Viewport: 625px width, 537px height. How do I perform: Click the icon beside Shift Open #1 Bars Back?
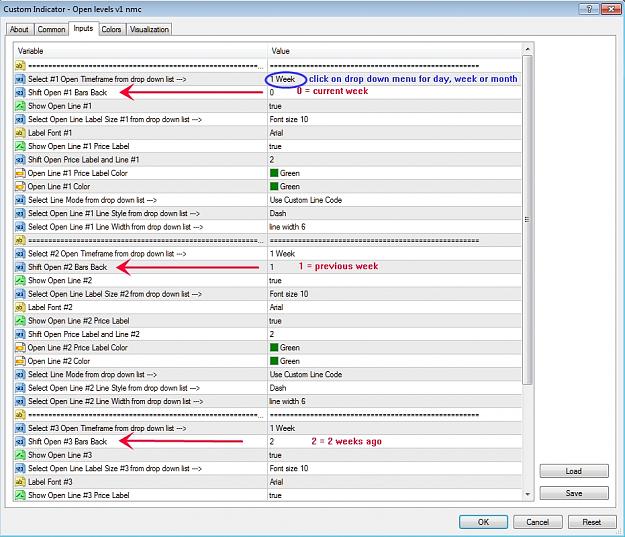point(20,92)
